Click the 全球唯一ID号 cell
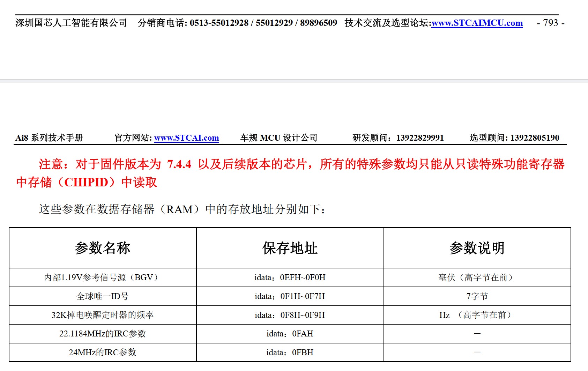The width and height of the screenshot is (588, 371). coord(103,296)
